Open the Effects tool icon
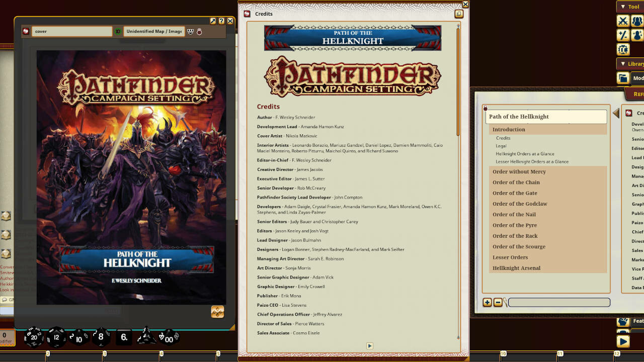The image size is (644, 362). (x=637, y=35)
